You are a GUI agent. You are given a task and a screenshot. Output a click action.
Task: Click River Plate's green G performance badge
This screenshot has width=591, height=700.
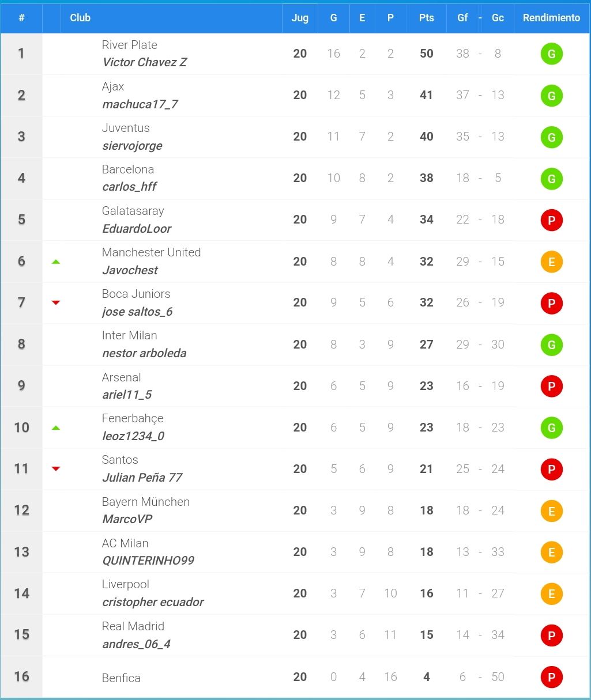(x=551, y=54)
